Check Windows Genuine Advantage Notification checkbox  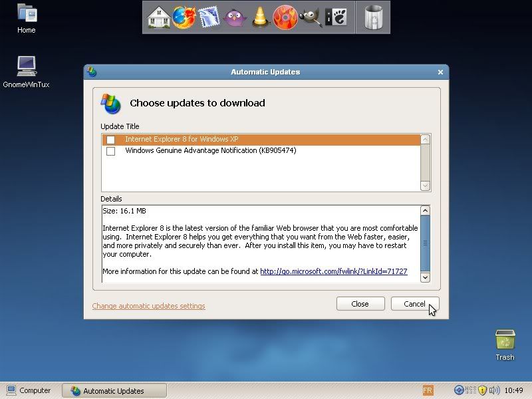(110, 151)
